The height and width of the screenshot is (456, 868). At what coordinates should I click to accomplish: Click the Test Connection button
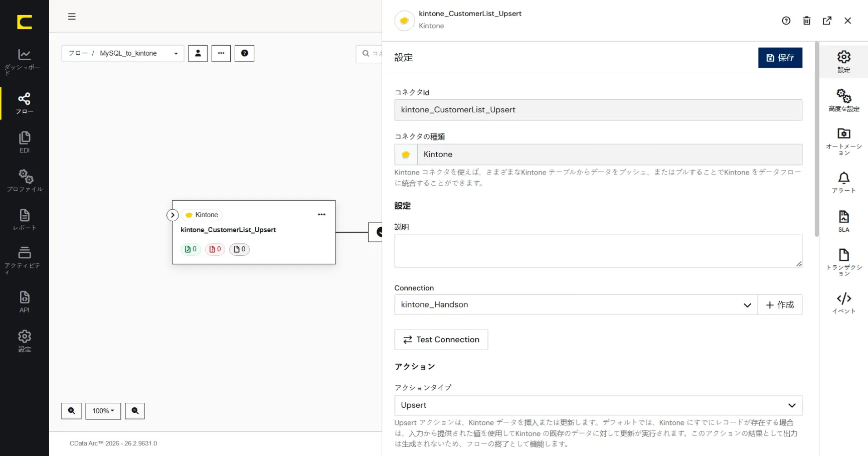click(x=441, y=340)
